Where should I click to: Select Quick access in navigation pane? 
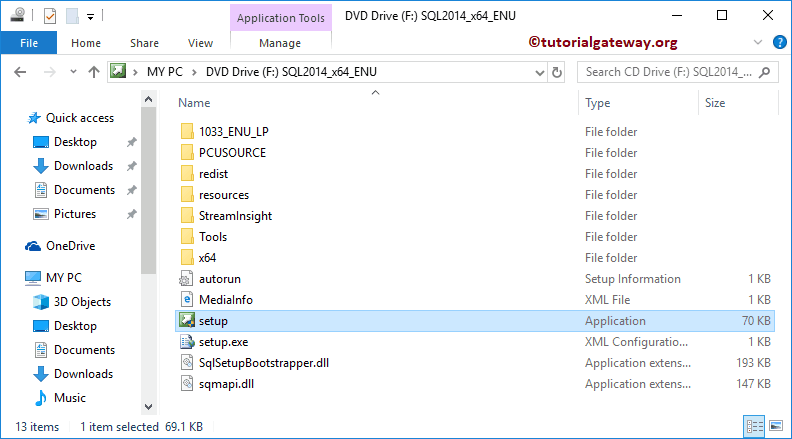coord(80,118)
